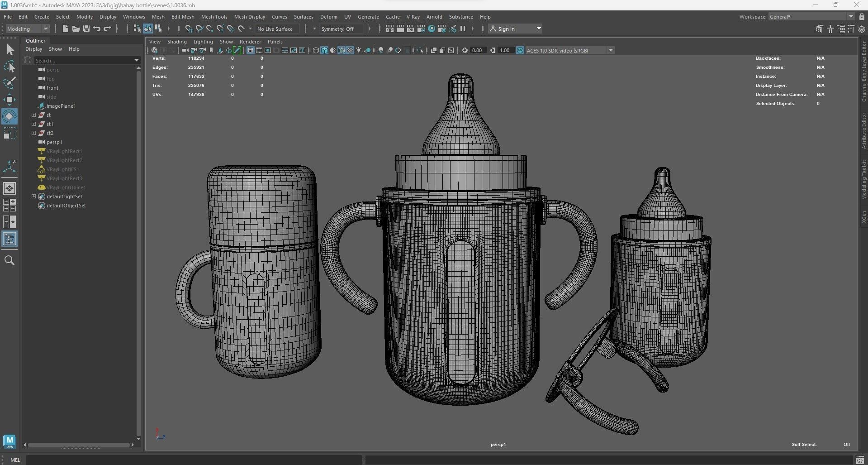Open the Modeling menu set dropdown
This screenshot has width=868, height=465.
coord(28,29)
